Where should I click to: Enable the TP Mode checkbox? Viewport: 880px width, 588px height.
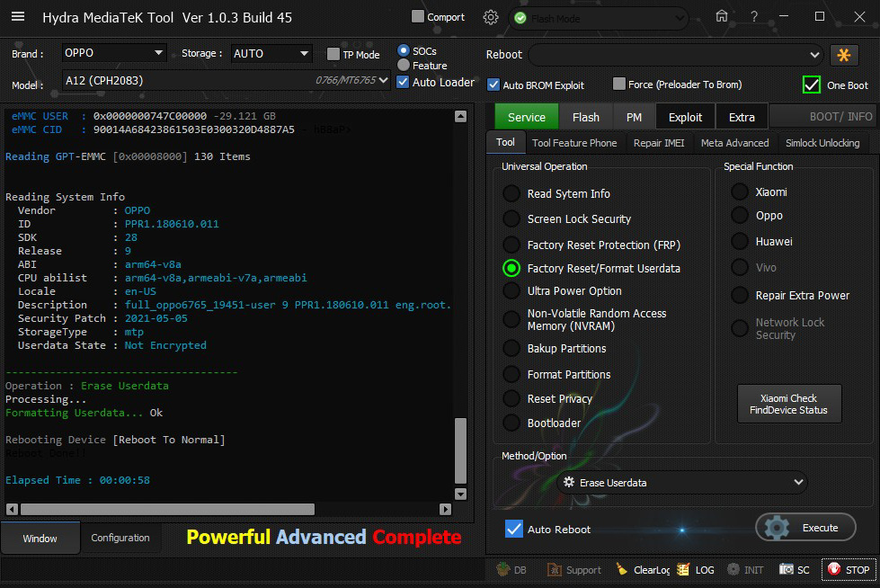pos(333,54)
